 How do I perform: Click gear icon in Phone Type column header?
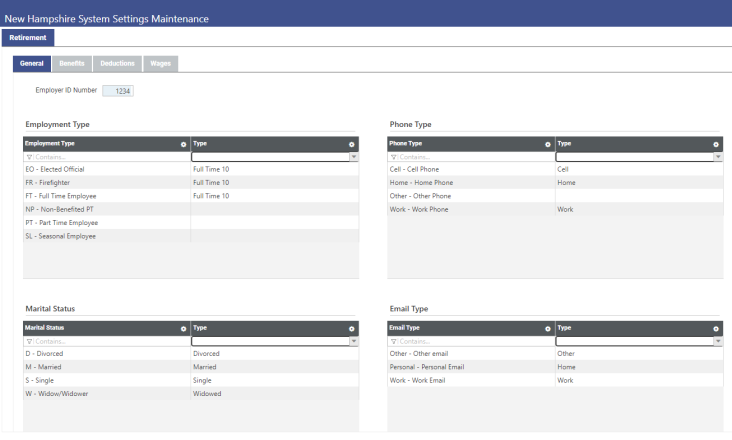(548, 144)
